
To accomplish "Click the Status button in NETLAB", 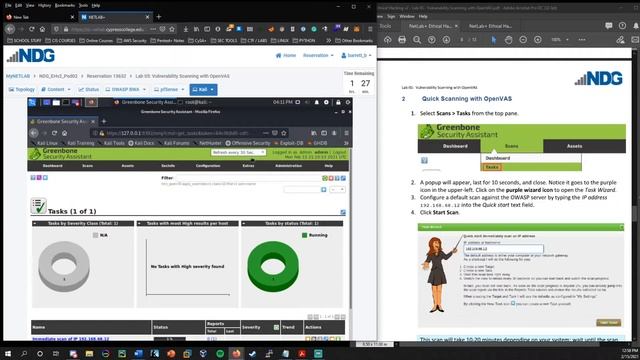I will click(x=89, y=89).
